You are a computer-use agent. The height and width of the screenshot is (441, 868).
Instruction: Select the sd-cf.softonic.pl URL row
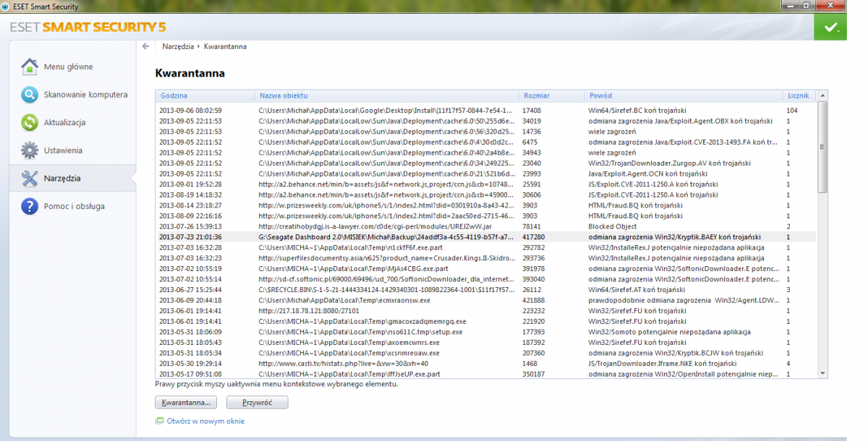[x=486, y=279]
